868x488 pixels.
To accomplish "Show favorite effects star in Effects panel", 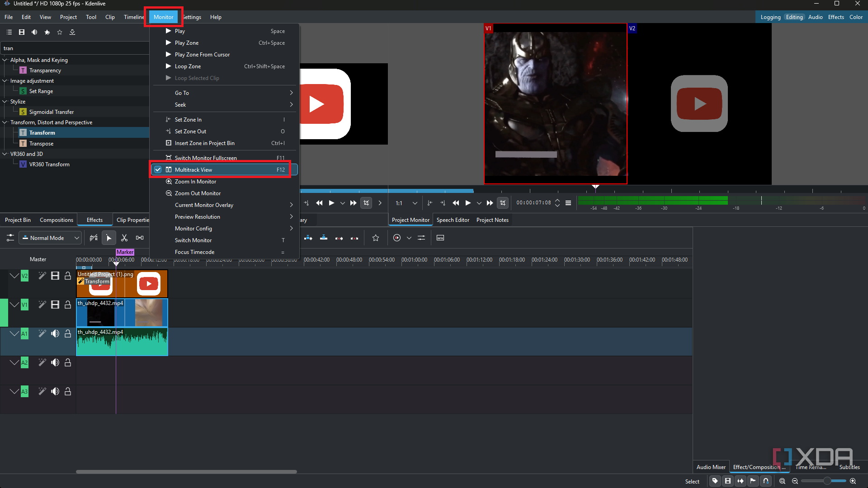I will 60,32.
